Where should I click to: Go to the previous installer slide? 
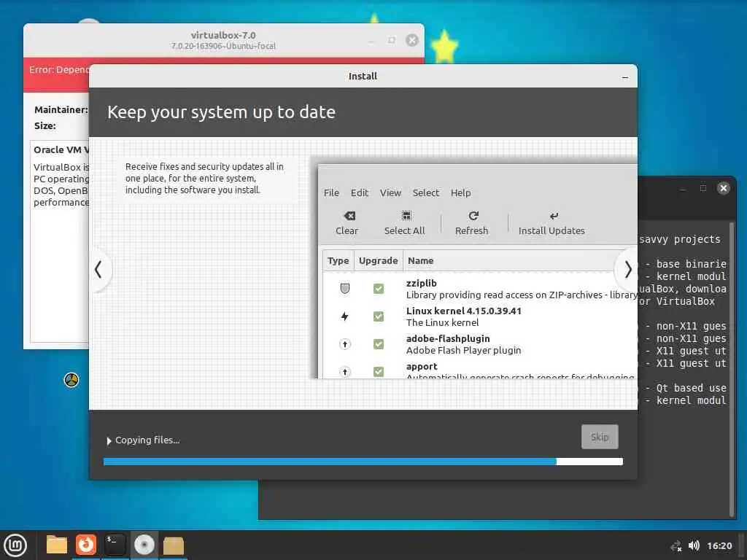click(98, 270)
